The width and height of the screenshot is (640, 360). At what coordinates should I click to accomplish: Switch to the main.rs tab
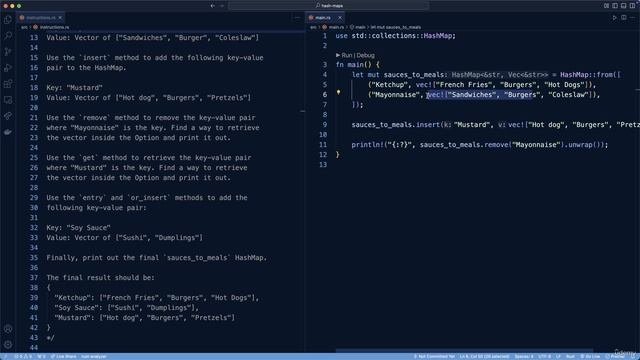[x=325, y=18]
